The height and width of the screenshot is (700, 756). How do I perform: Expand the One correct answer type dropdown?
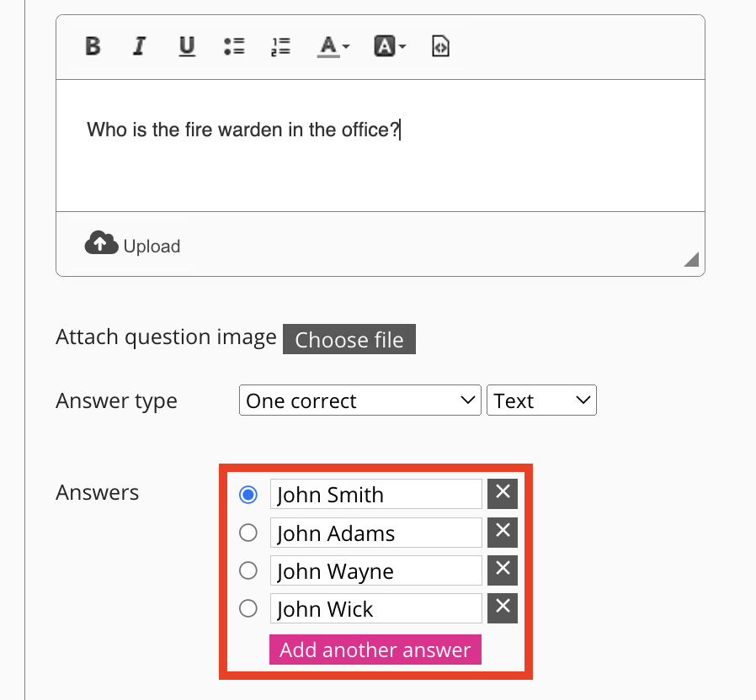coord(360,400)
